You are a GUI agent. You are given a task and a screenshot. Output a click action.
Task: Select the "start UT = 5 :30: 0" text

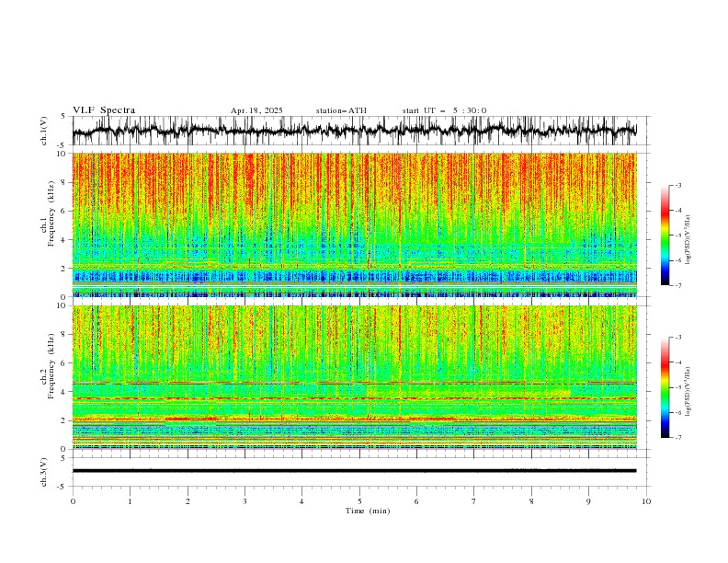(x=444, y=110)
